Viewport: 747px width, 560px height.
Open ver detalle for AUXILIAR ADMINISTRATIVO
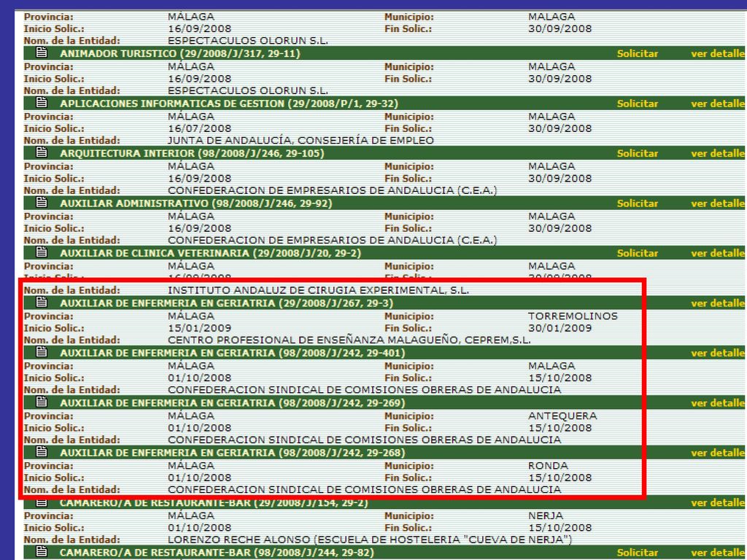pyautogui.click(x=718, y=203)
